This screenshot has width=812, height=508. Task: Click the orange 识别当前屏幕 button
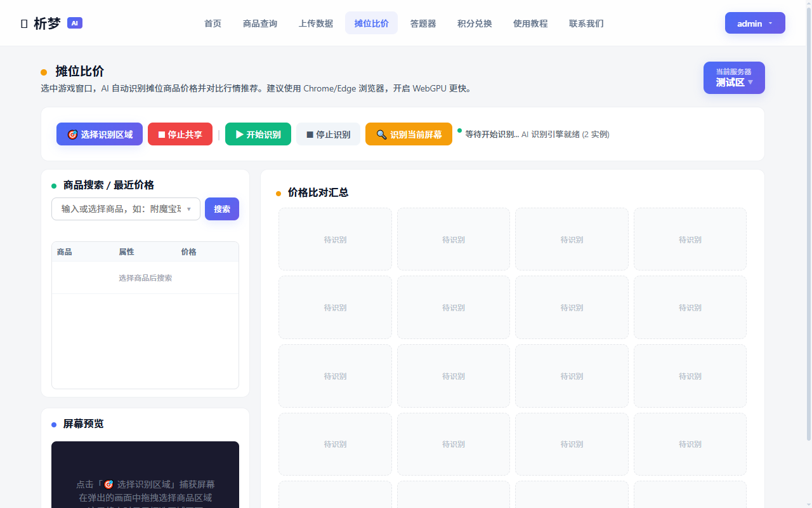pyautogui.click(x=409, y=134)
